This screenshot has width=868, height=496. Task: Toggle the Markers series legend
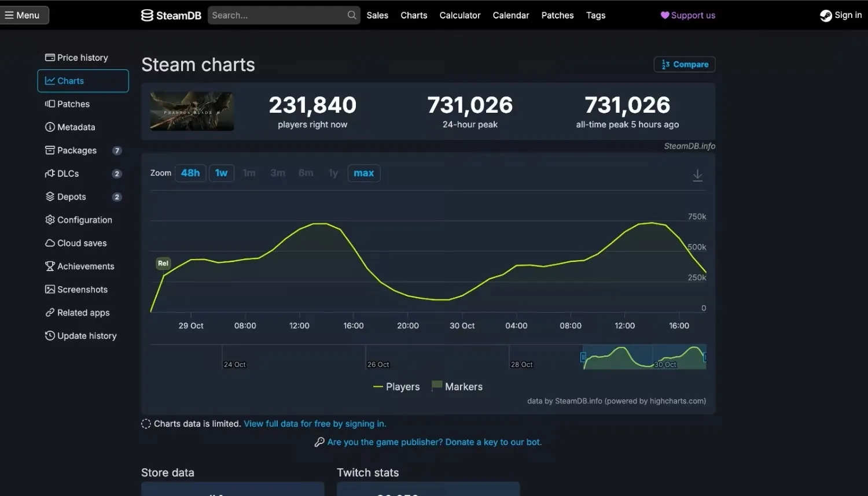[457, 387]
